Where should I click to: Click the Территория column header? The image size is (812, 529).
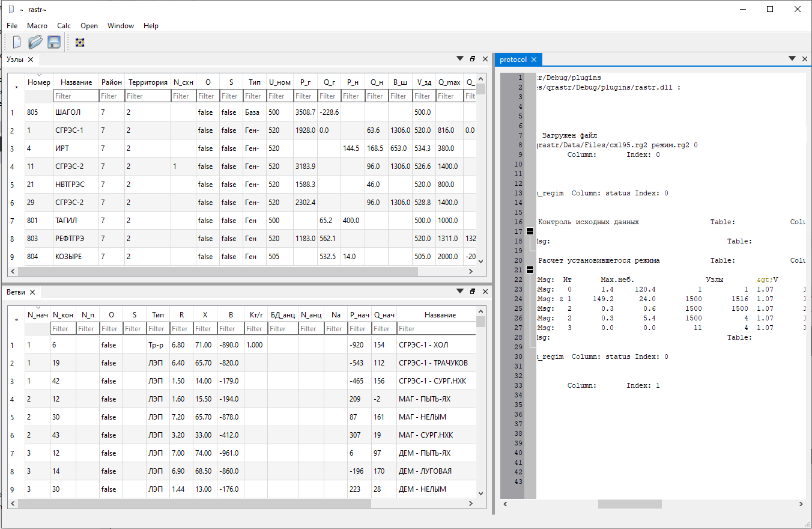148,82
